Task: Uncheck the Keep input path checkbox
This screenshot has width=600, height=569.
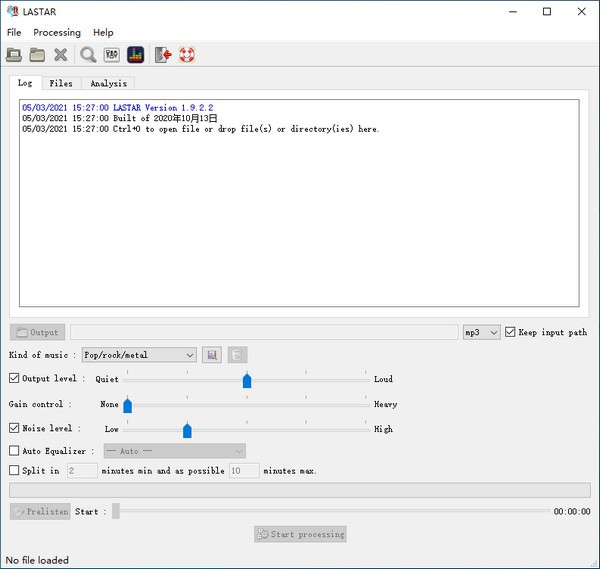Action: coord(511,332)
